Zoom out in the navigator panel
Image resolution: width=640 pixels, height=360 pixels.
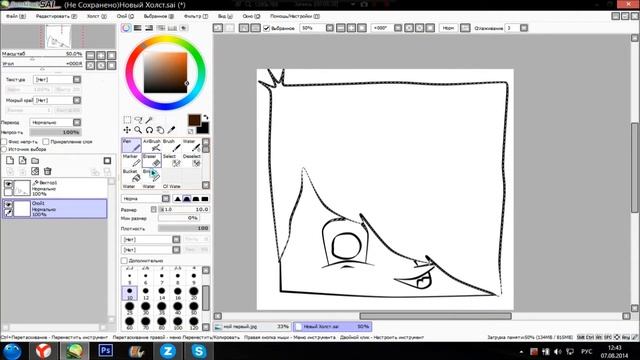pyautogui.click(x=91, y=55)
